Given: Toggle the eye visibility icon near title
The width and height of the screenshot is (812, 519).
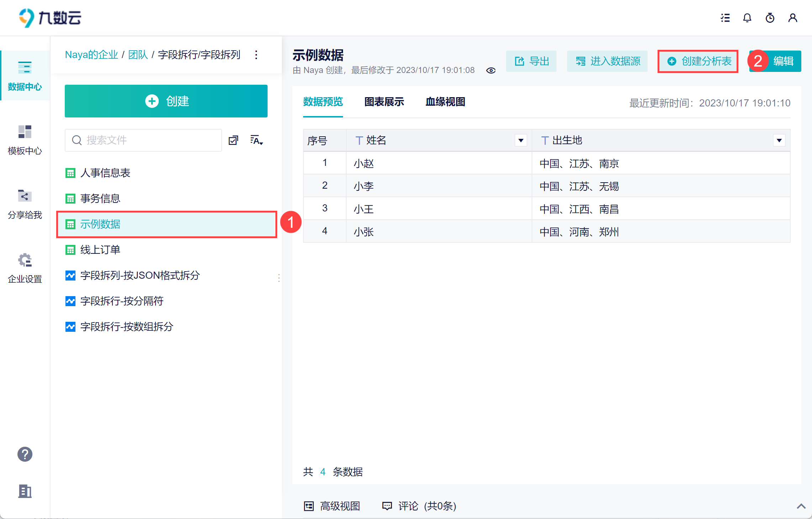Looking at the screenshot, I should (491, 70).
